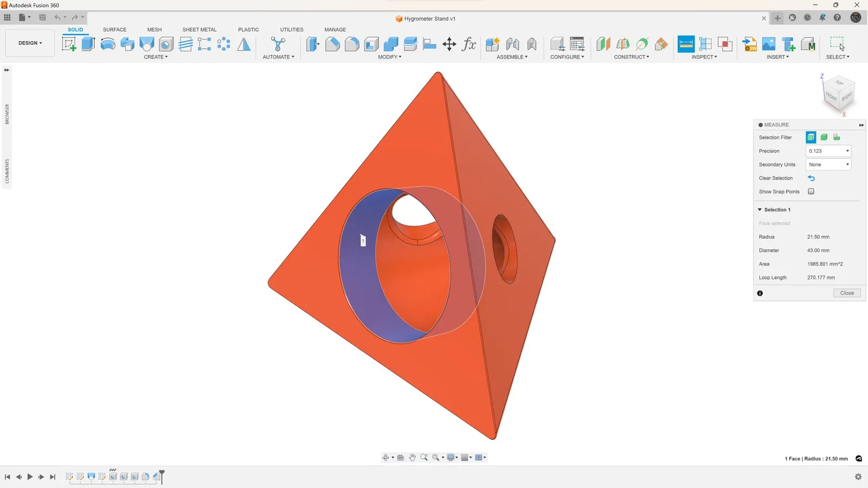Open the Design workspace dropdown
Screen dimensions: 868x488
pyautogui.click(x=30, y=43)
